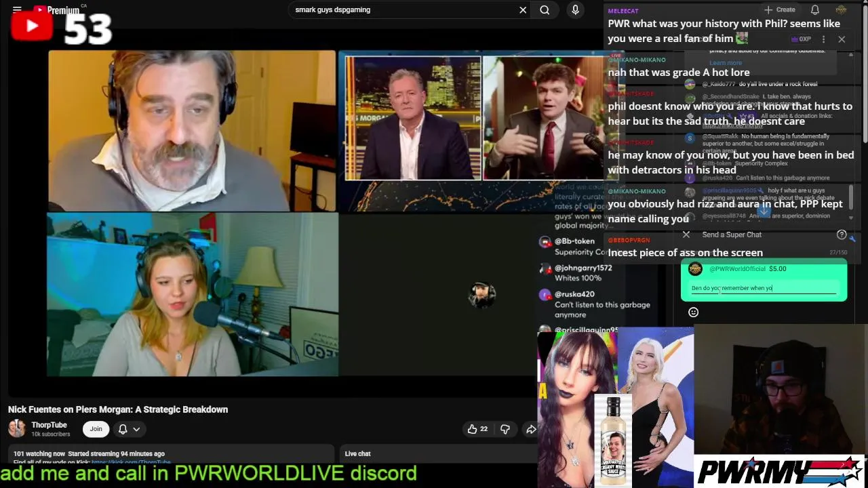This screenshot has width=868, height=488.
Task: Edit the Super Chat message text field
Action: coord(764,288)
